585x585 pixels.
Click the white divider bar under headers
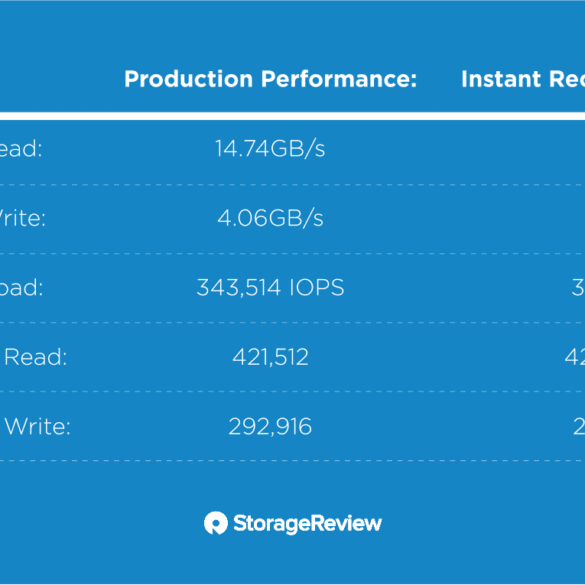pyautogui.click(x=292, y=116)
